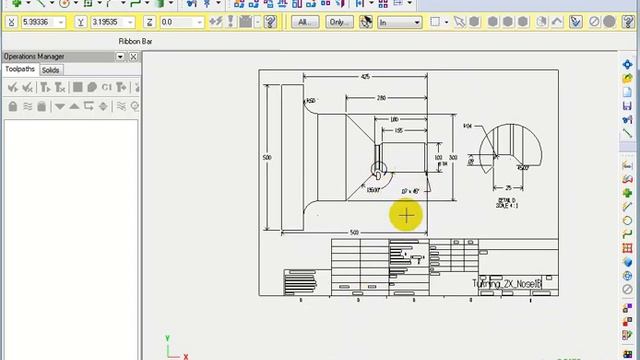The width and height of the screenshot is (640, 360).
Task: Expand the window selection method dropdown
Action: tap(447, 22)
